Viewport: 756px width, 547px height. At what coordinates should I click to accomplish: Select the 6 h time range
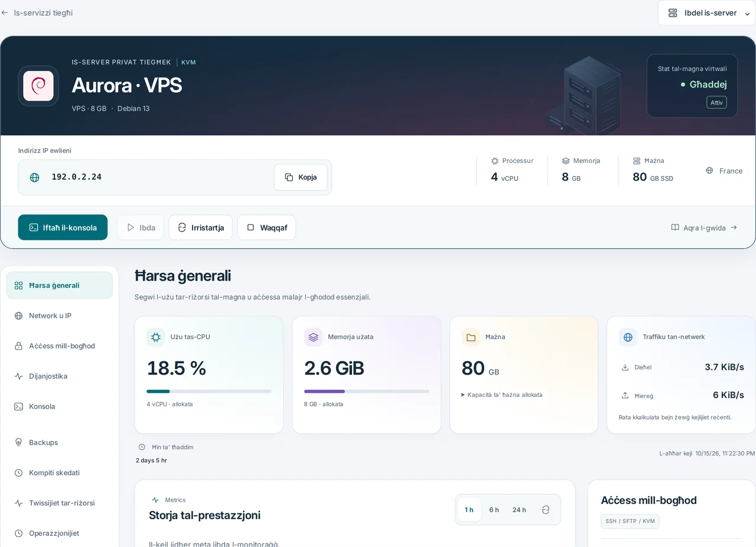coord(494,510)
